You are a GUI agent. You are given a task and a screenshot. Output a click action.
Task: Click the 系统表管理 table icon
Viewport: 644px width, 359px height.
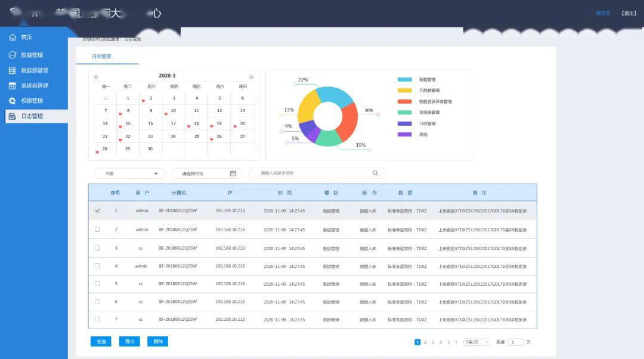pos(13,85)
